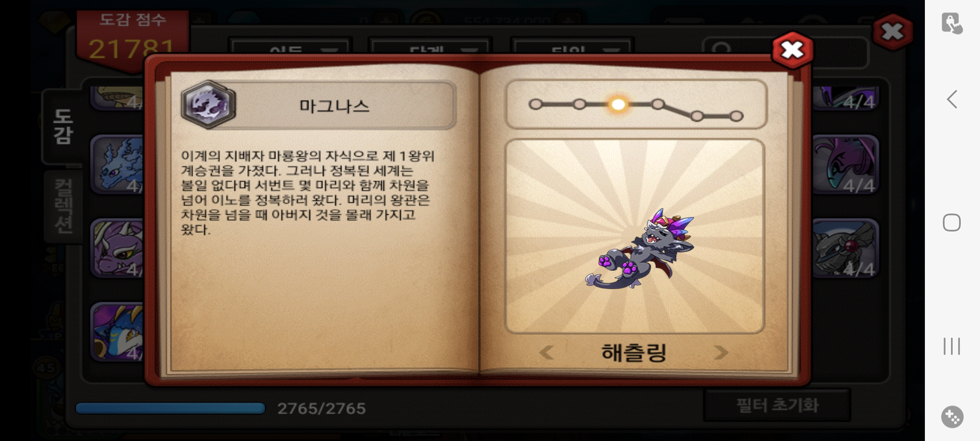Select the first evolution stage dot
The height and width of the screenshot is (441, 980).
coord(535,105)
